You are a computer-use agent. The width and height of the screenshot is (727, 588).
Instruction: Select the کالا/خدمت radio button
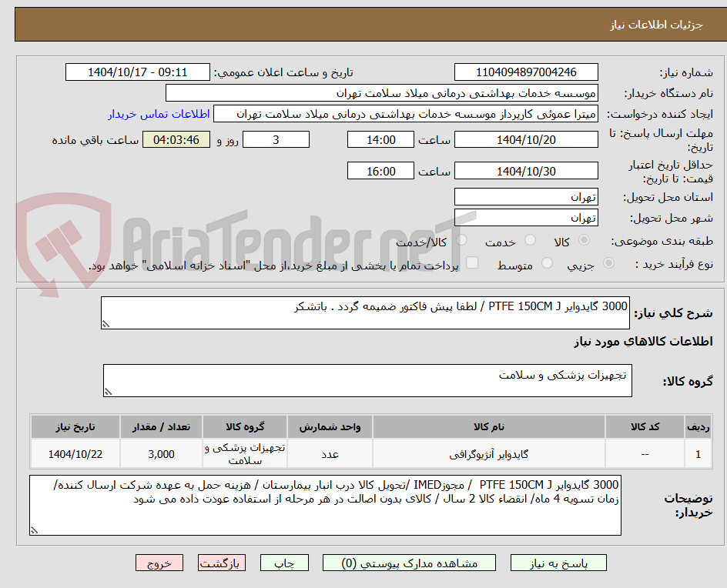coord(461,240)
